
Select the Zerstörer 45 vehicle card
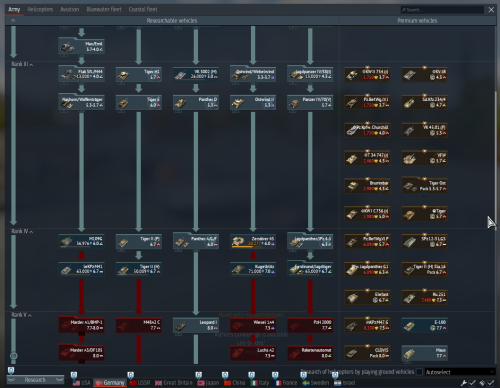[253, 241]
